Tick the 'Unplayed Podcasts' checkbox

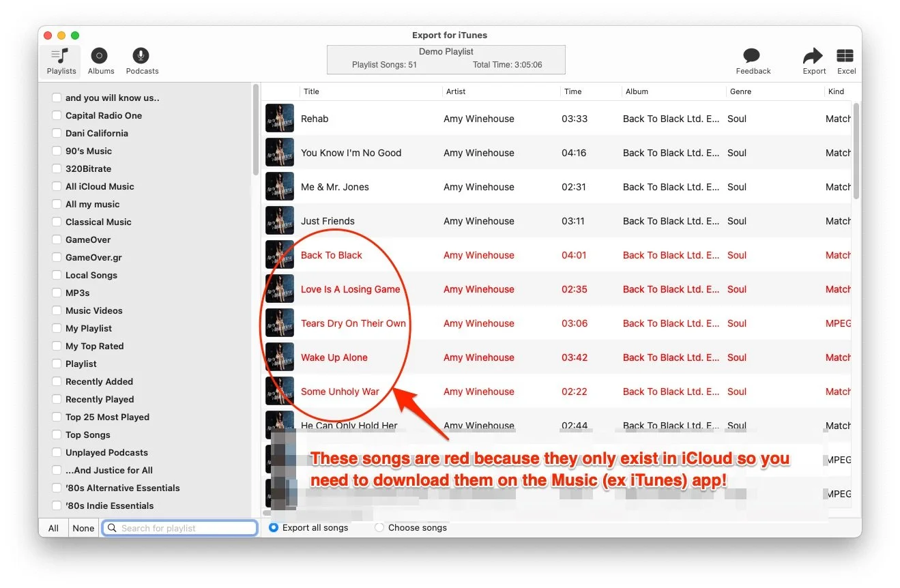[x=57, y=452]
